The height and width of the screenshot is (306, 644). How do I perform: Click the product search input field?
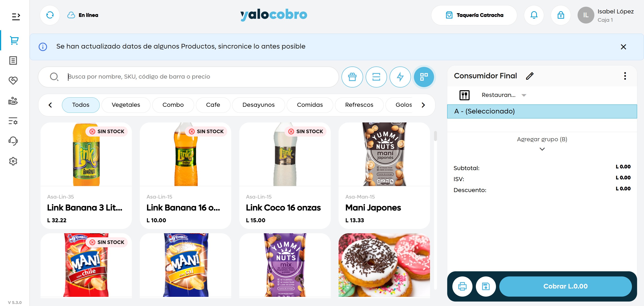(x=189, y=77)
